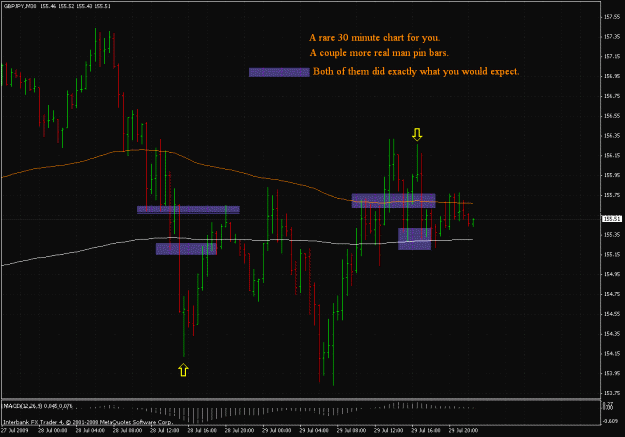Viewport: 625px width, 437px height.
Task: Click the 154.55 price axis label
Action: coord(612,314)
